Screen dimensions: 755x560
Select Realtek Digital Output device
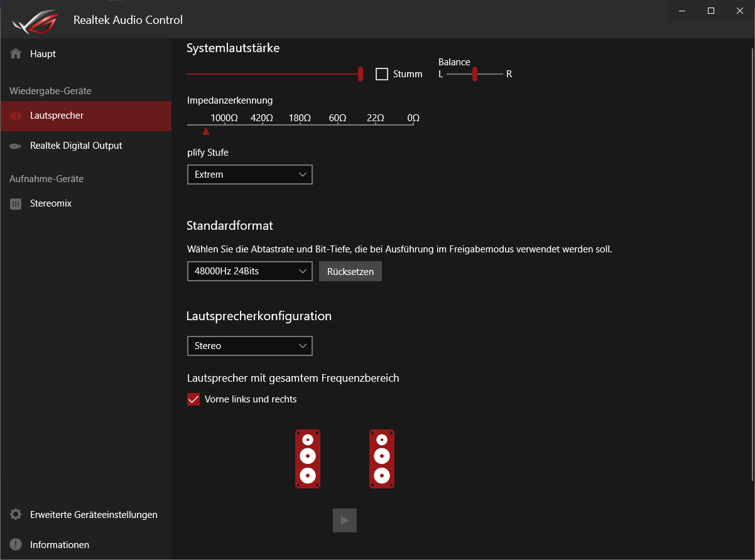pos(86,146)
